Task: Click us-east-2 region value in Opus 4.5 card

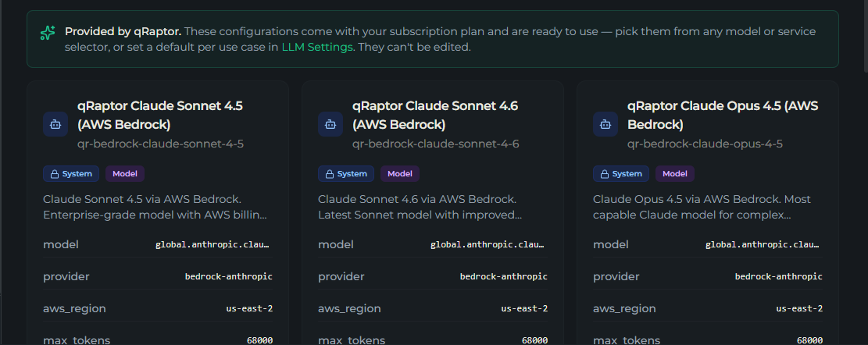Action: pyautogui.click(x=799, y=308)
